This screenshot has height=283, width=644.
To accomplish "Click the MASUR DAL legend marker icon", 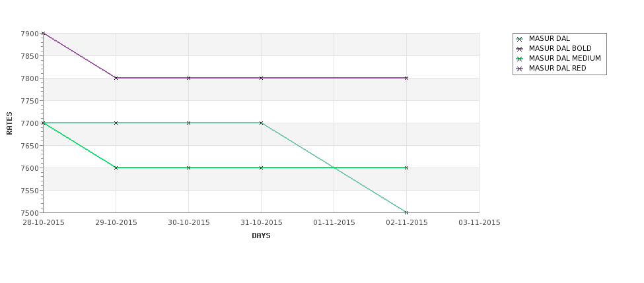I will [x=520, y=40].
